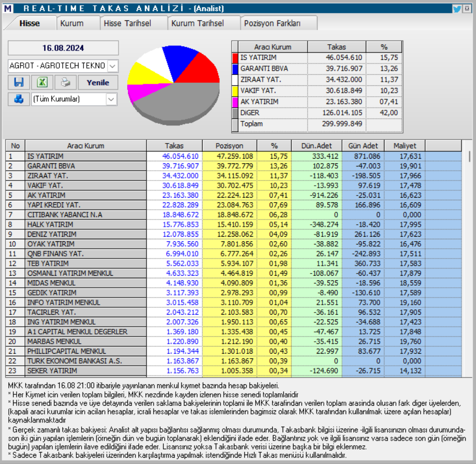Sort by the Gün Adet column header

click(363, 146)
